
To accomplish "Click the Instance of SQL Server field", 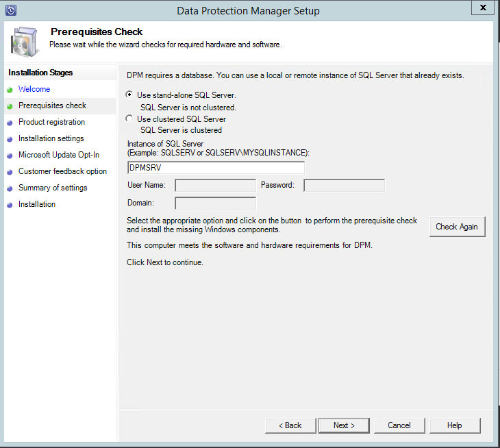I will pyautogui.click(x=216, y=168).
